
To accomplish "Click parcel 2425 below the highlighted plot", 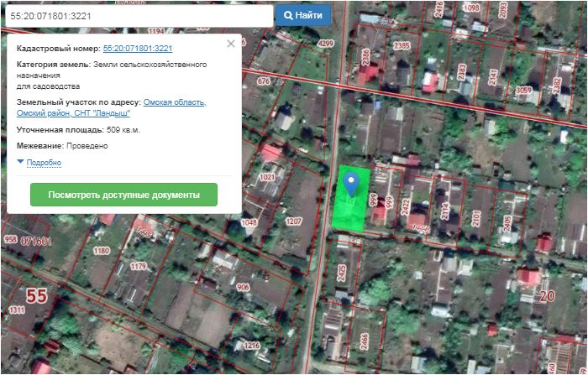I will pos(342,272).
